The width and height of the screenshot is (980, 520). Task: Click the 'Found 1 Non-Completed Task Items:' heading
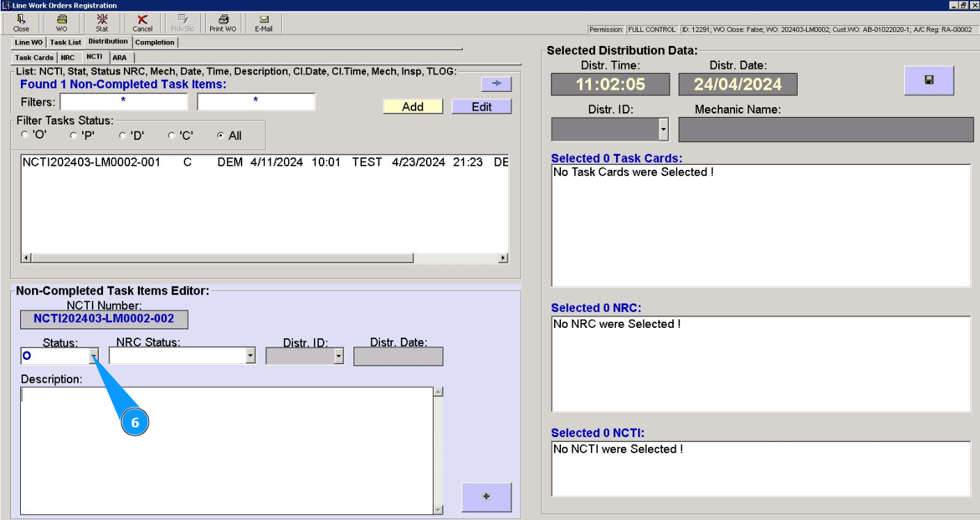(123, 84)
